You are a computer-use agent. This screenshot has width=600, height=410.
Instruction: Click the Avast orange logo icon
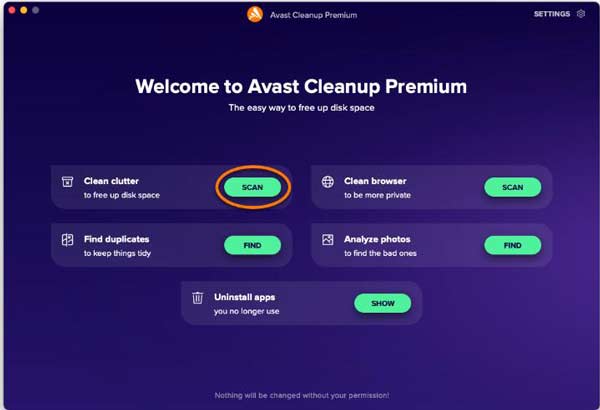pyautogui.click(x=255, y=15)
